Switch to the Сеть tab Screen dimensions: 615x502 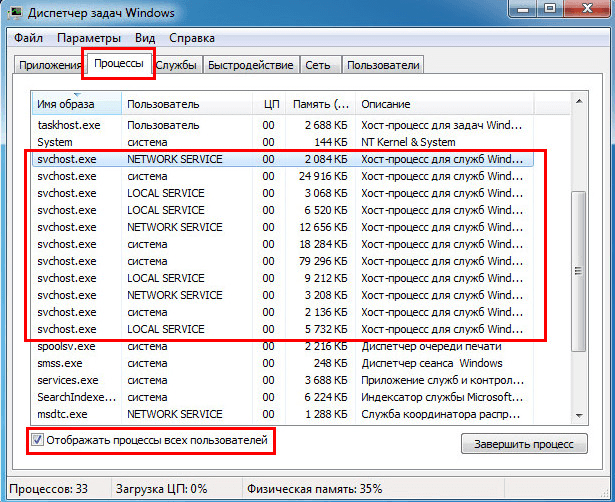coord(318,65)
